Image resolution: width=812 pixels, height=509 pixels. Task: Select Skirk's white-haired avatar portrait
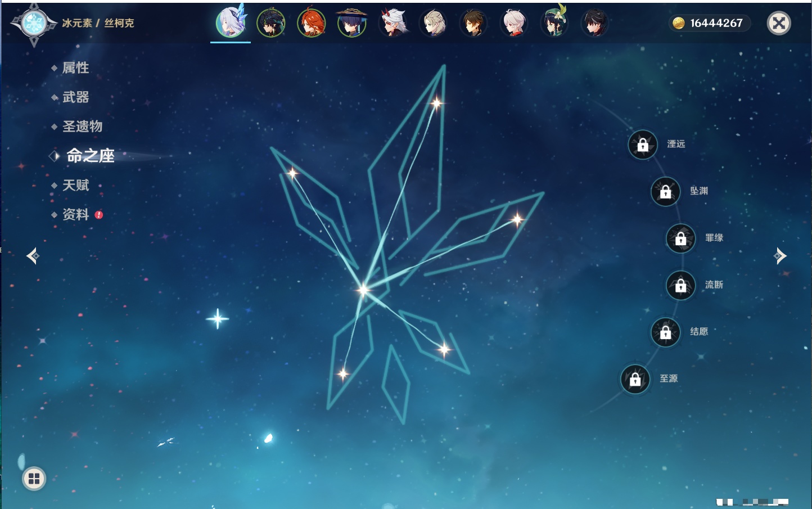point(231,23)
